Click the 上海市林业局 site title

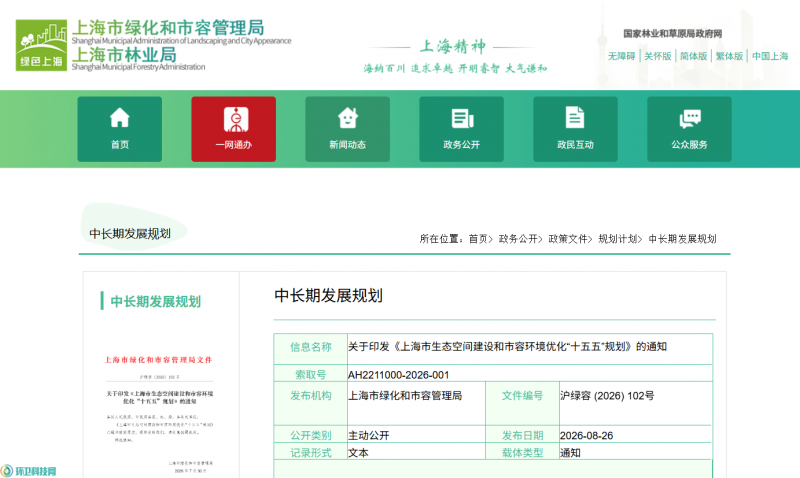click(x=124, y=54)
